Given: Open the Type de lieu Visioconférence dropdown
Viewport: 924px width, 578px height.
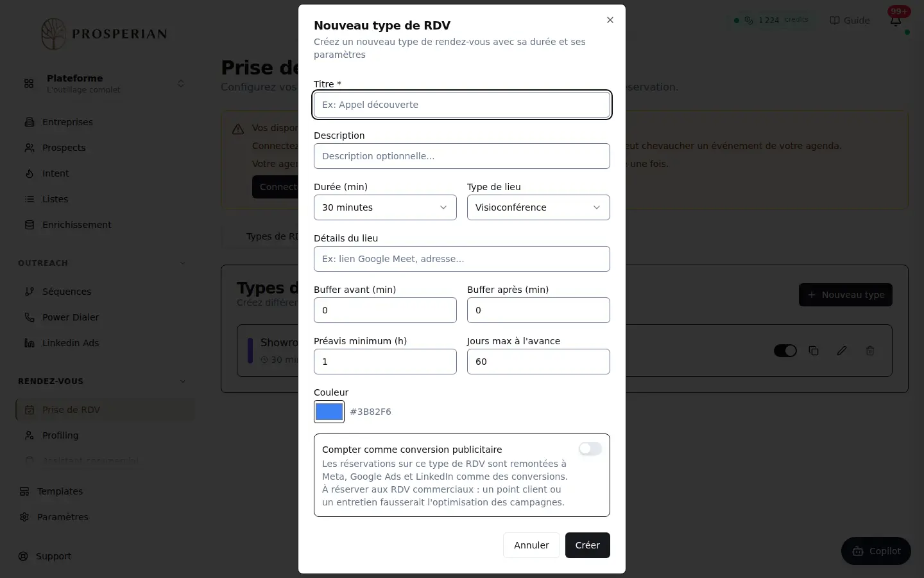Looking at the screenshot, I should [x=538, y=207].
